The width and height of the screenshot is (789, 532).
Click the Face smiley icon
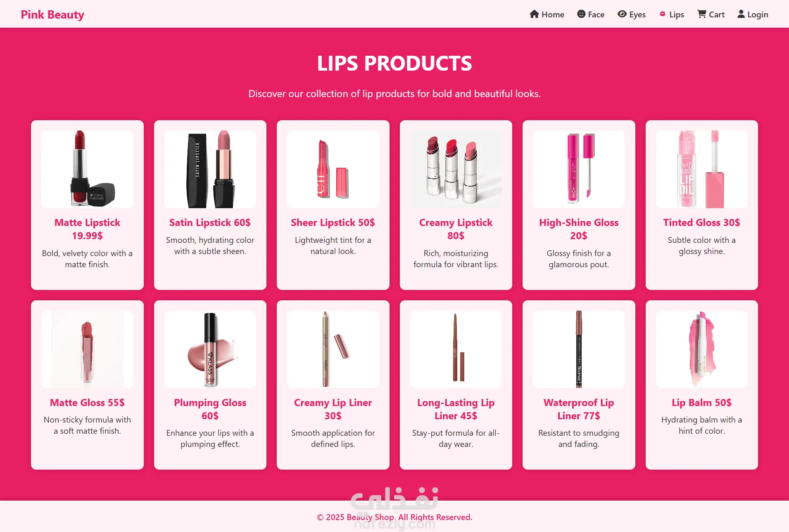tap(581, 14)
